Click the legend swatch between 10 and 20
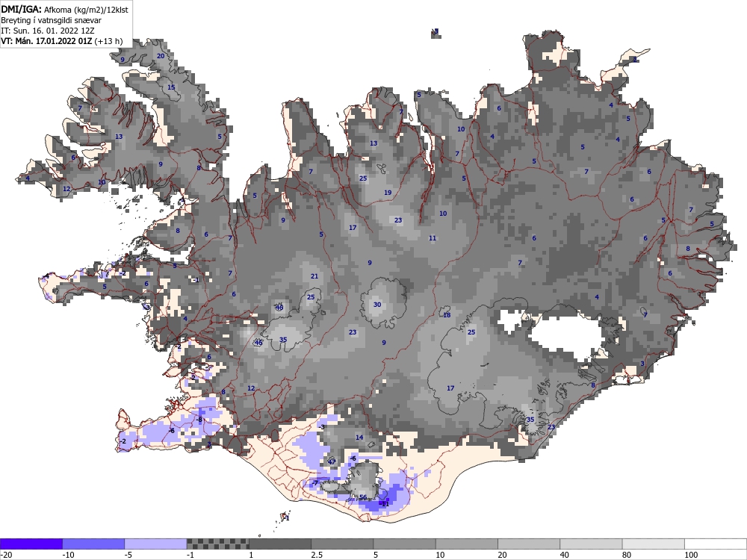 pos(467,544)
